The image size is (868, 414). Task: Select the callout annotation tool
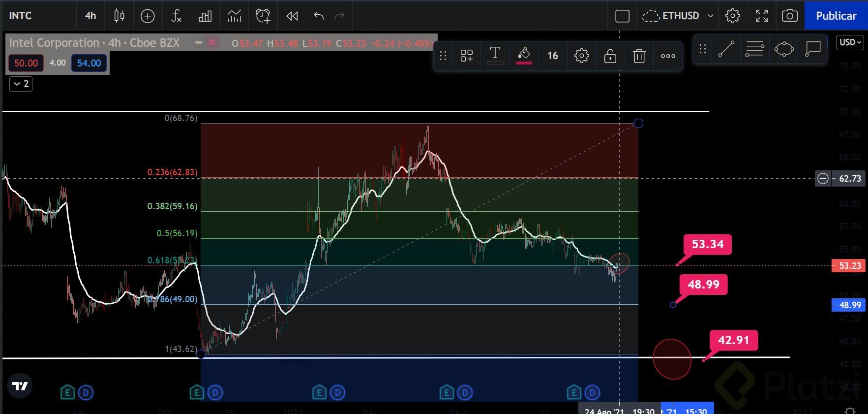[813, 49]
